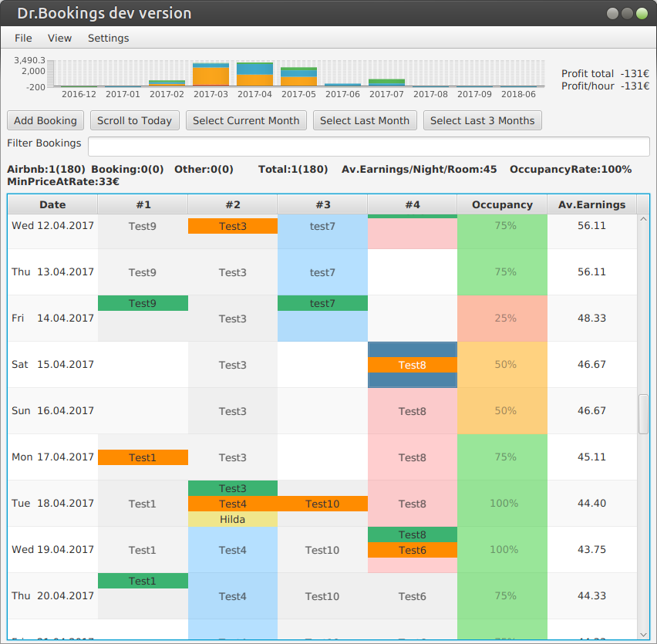Click the Mon 17.04.2017 date cell

tap(52, 457)
